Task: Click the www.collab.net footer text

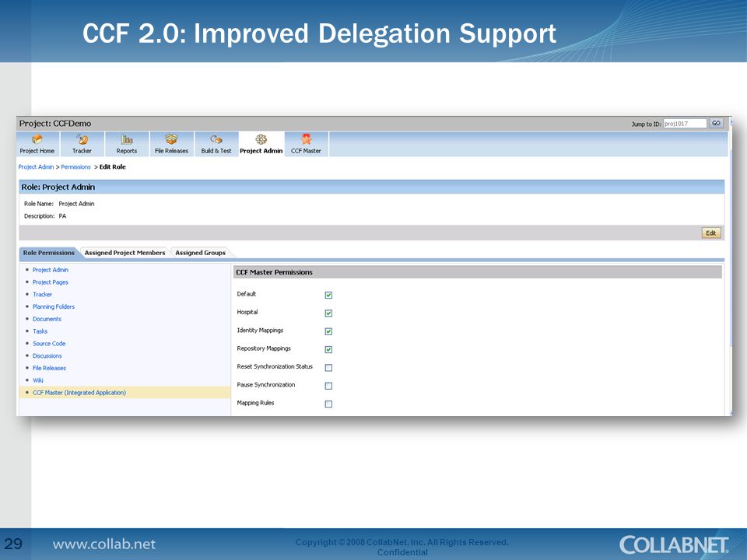Action: pyautogui.click(x=104, y=544)
